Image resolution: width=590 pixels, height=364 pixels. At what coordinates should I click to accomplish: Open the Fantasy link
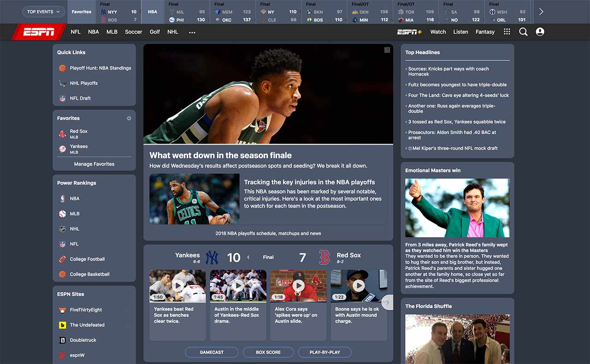(485, 32)
